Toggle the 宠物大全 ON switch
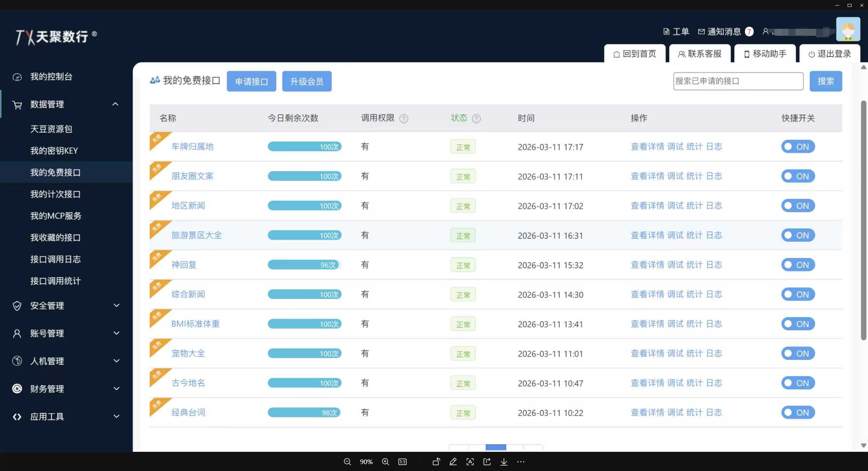The width and height of the screenshot is (868, 471). tap(798, 353)
